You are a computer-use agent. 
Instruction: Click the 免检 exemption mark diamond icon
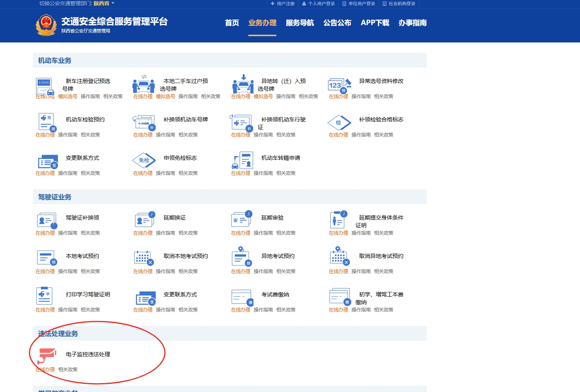[144, 160]
